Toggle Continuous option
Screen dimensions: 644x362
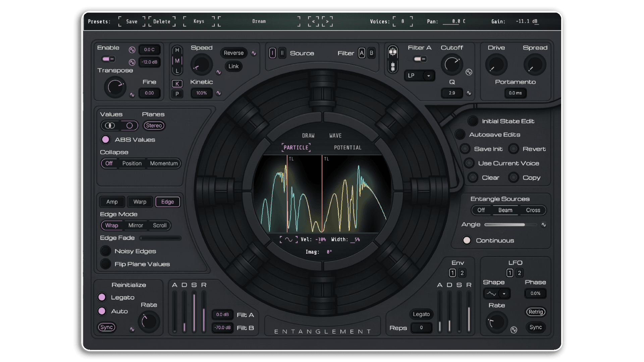[x=467, y=240]
